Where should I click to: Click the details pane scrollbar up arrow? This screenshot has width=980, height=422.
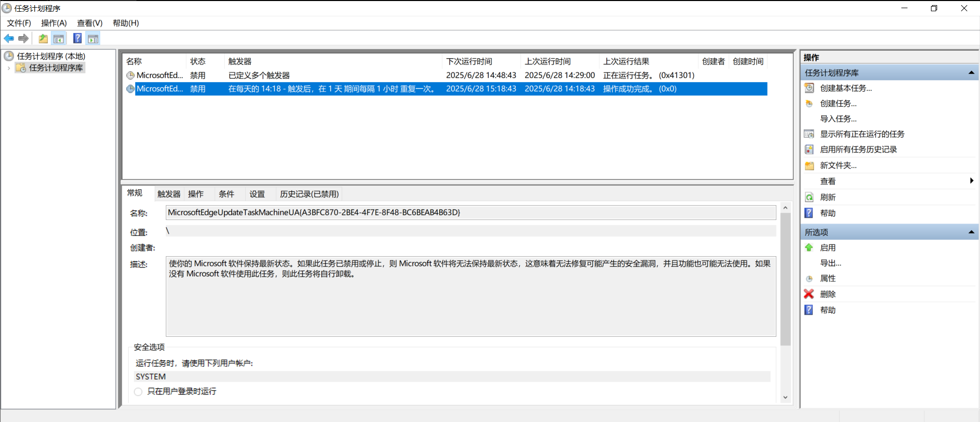pyautogui.click(x=785, y=208)
